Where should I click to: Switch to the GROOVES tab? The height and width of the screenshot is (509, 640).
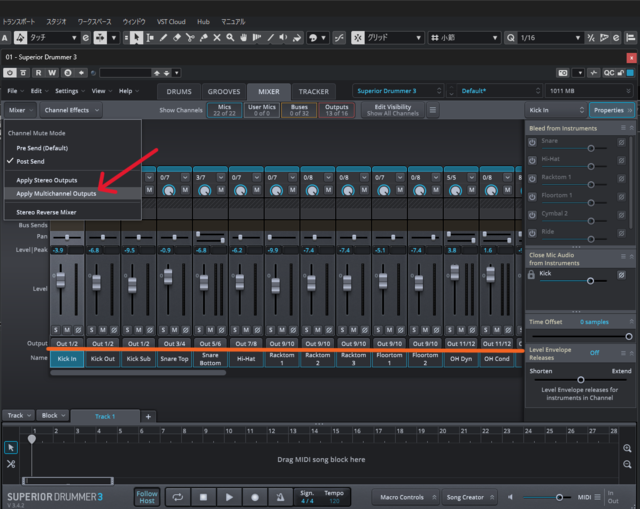point(223,91)
